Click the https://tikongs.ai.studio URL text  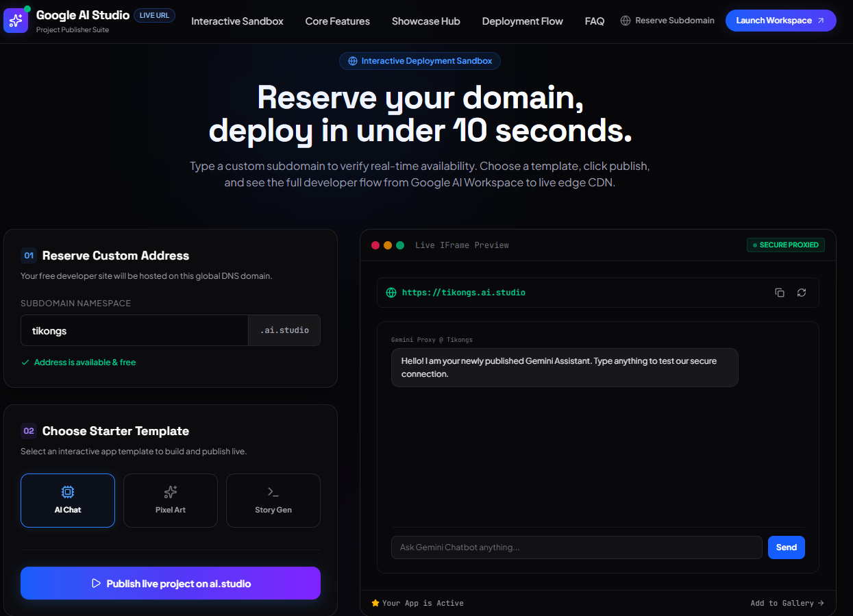pos(464,293)
